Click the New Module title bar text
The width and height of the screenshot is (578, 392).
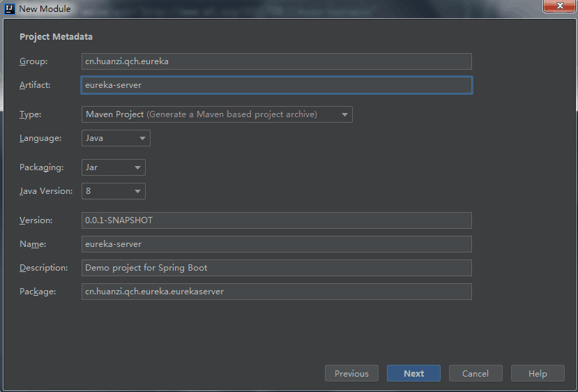(45, 9)
